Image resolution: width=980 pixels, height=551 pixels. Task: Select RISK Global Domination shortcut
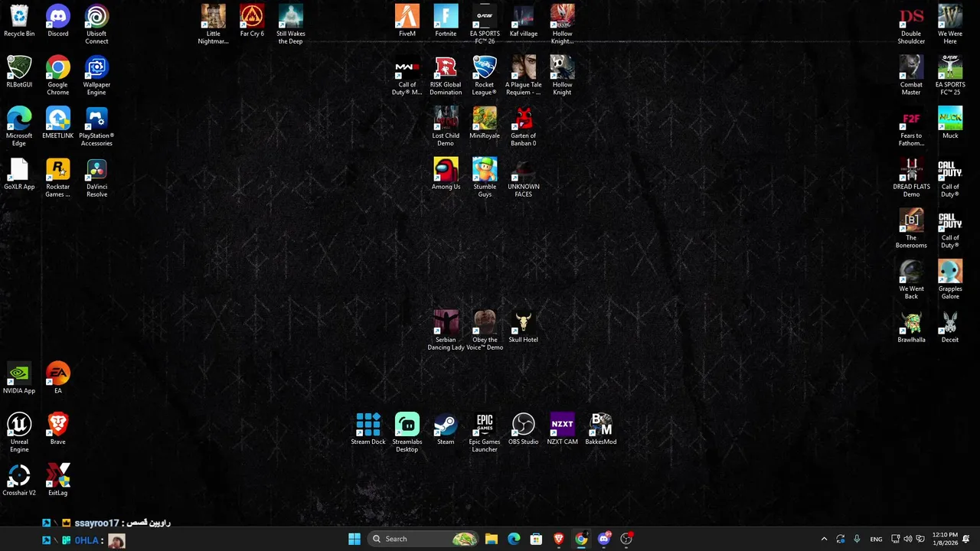(x=446, y=76)
